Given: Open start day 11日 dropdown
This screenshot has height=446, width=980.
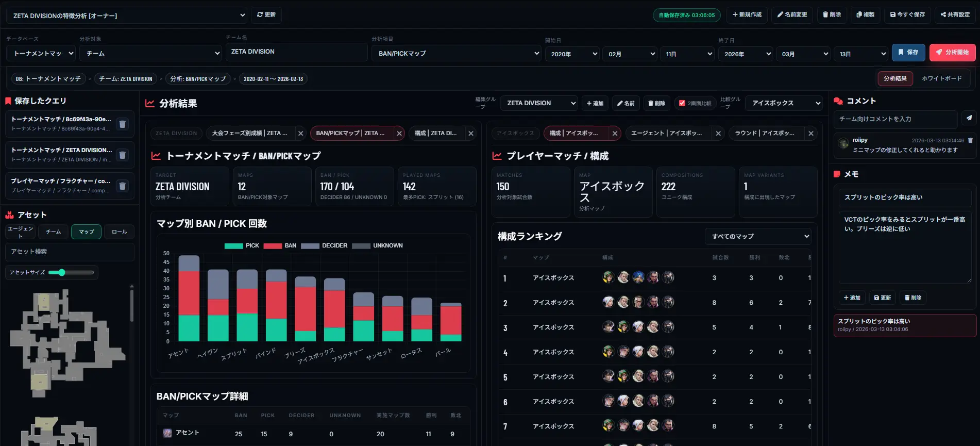Looking at the screenshot, I should click(687, 54).
